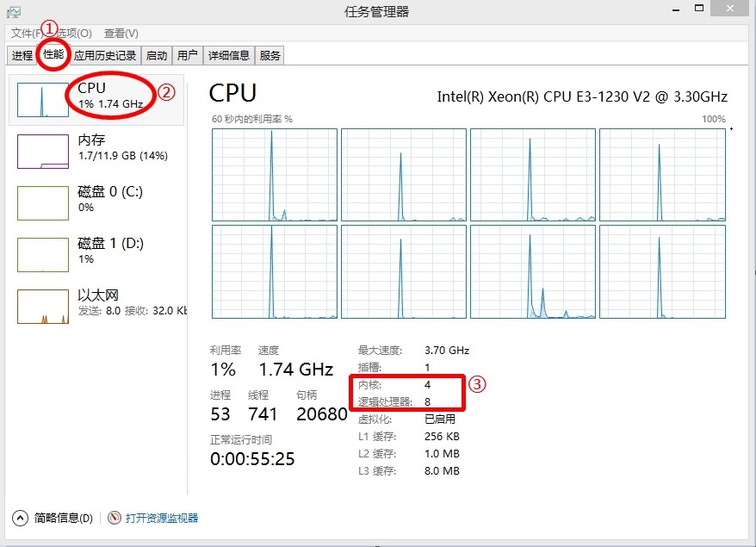Click the CPU mini graph thumbnail in sidebar
The image size is (756, 547).
coord(43,100)
